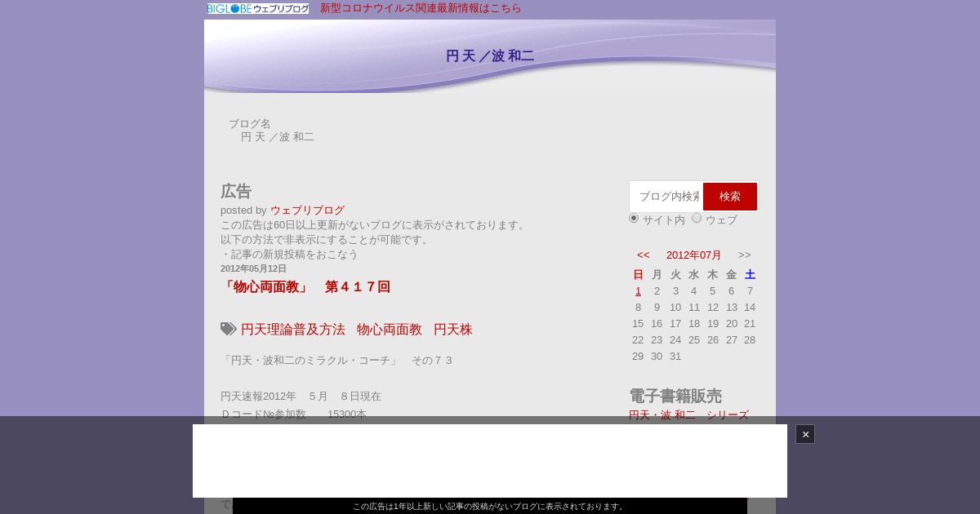This screenshot has height=514, width=980.
Task: Click the 土 Saturday column header
Action: (750, 275)
